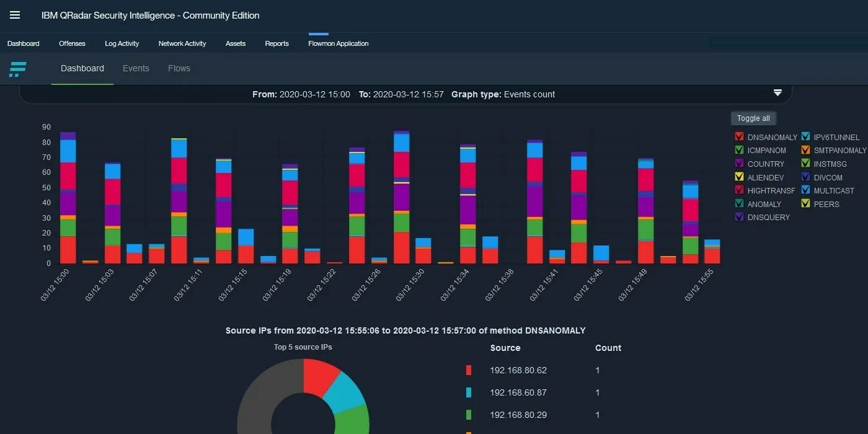Image resolution: width=868 pixels, height=434 pixels.
Task: Click the Source column header
Action: tap(505, 348)
